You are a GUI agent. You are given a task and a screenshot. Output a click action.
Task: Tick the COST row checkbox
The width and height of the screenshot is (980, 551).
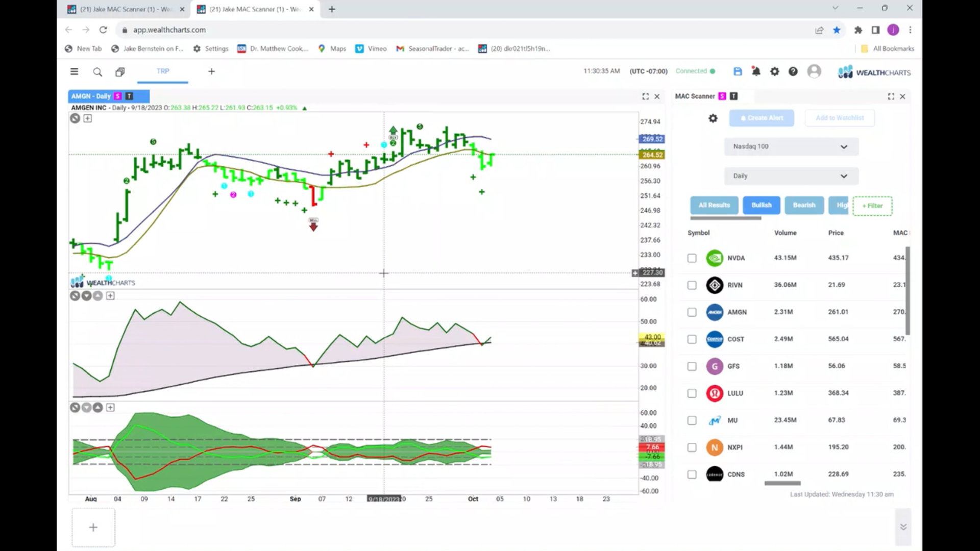tap(692, 339)
